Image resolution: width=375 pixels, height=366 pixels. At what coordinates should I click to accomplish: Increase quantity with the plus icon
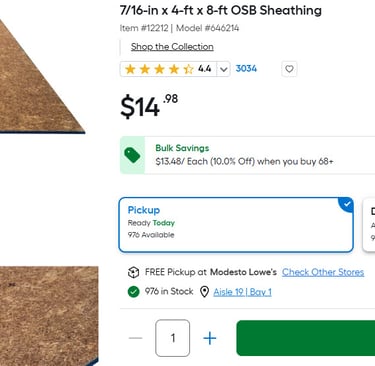click(210, 338)
